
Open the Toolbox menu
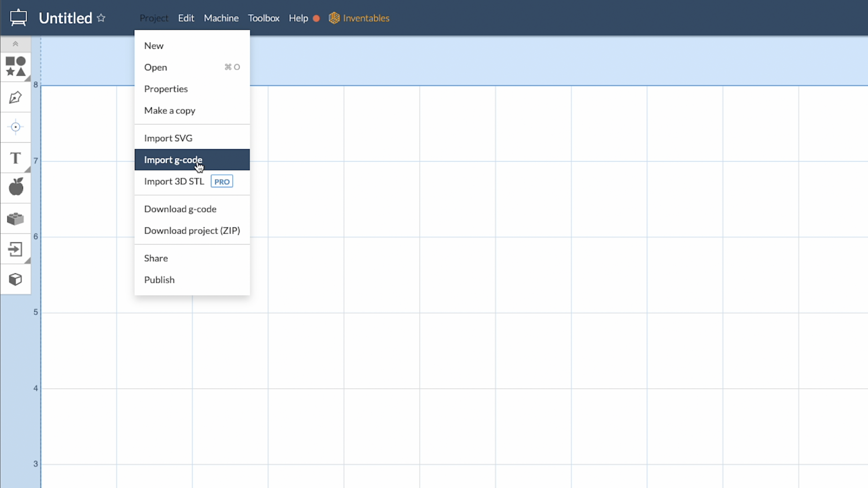[264, 18]
